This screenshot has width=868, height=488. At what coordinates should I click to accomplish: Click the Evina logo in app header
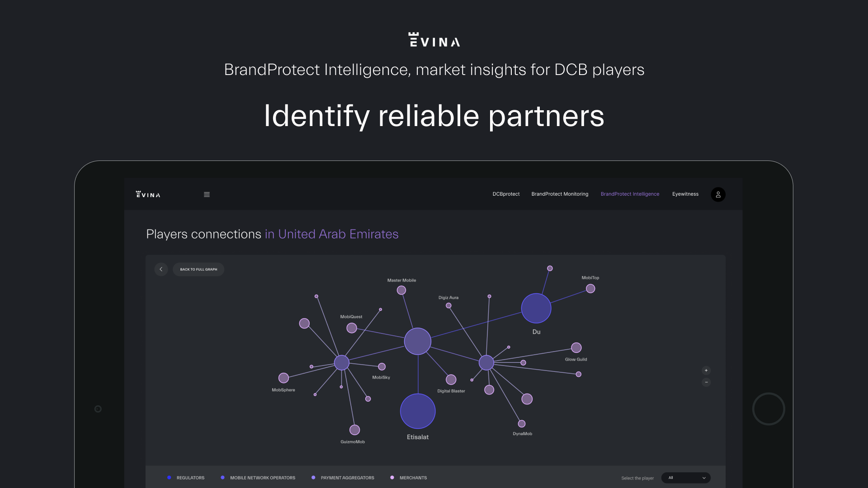pyautogui.click(x=148, y=195)
